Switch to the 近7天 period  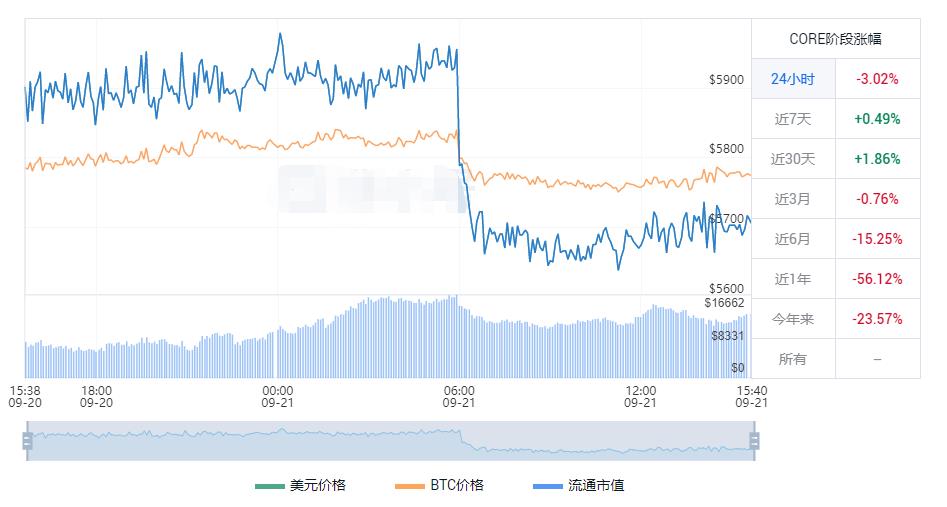[x=794, y=119]
